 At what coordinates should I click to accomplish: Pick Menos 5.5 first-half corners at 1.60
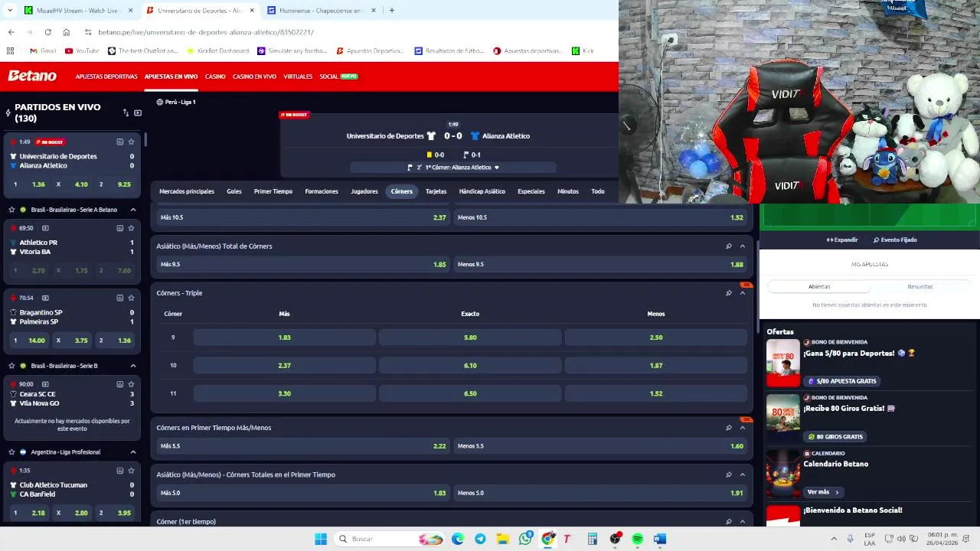point(600,446)
